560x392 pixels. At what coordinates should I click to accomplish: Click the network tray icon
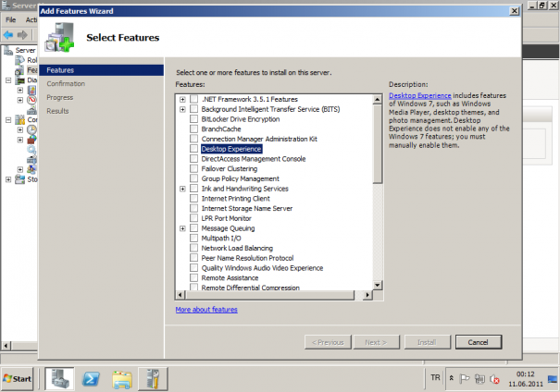click(x=479, y=379)
